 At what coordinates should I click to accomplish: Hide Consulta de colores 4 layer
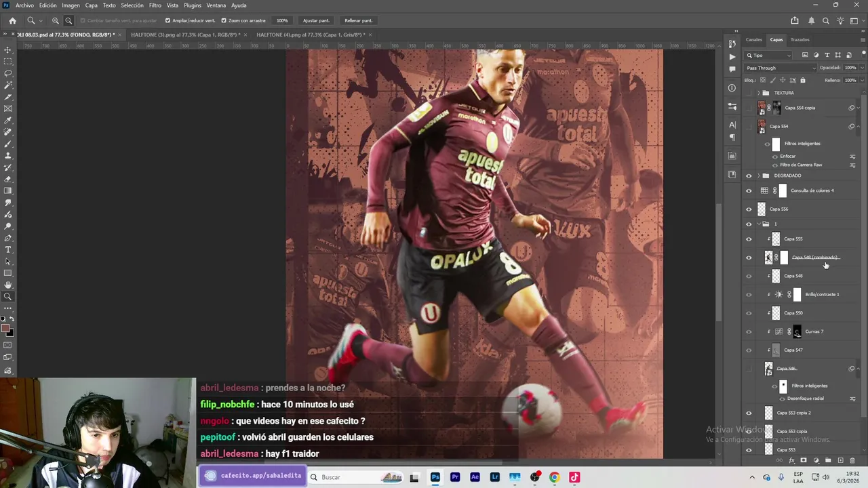point(749,190)
